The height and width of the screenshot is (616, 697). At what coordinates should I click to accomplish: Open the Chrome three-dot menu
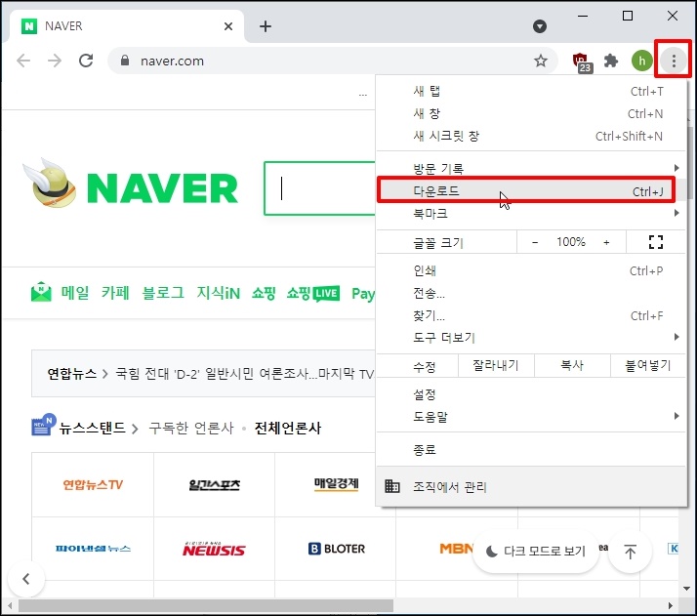[674, 61]
